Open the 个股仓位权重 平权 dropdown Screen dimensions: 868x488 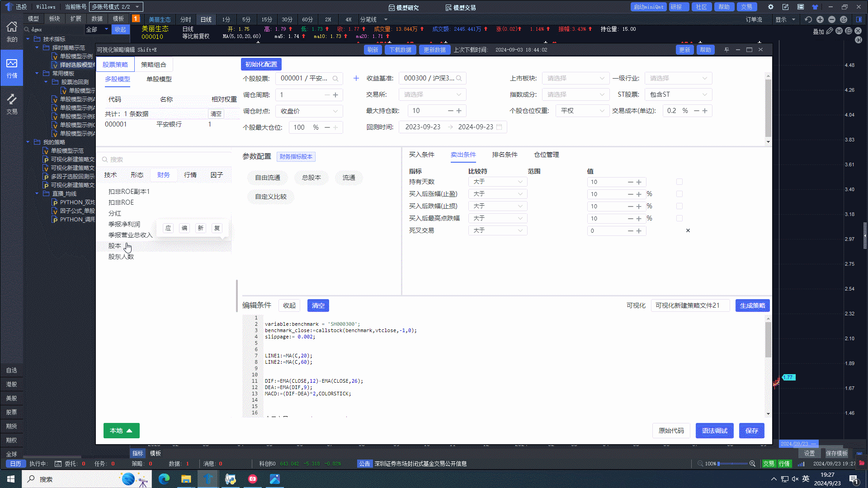pos(582,111)
